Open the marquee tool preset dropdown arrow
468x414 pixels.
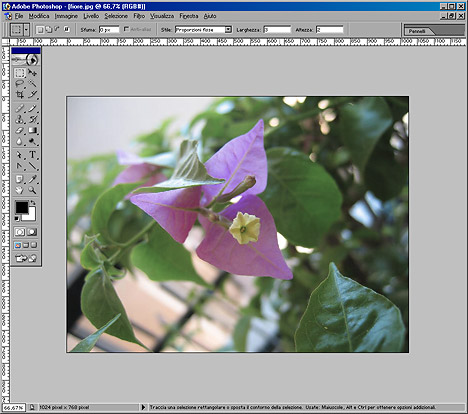tap(26, 30)
